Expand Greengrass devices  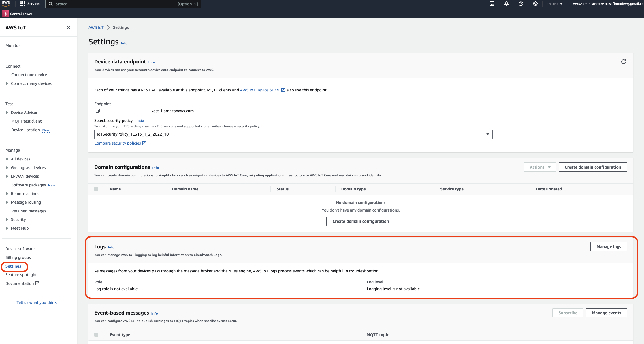7,168
